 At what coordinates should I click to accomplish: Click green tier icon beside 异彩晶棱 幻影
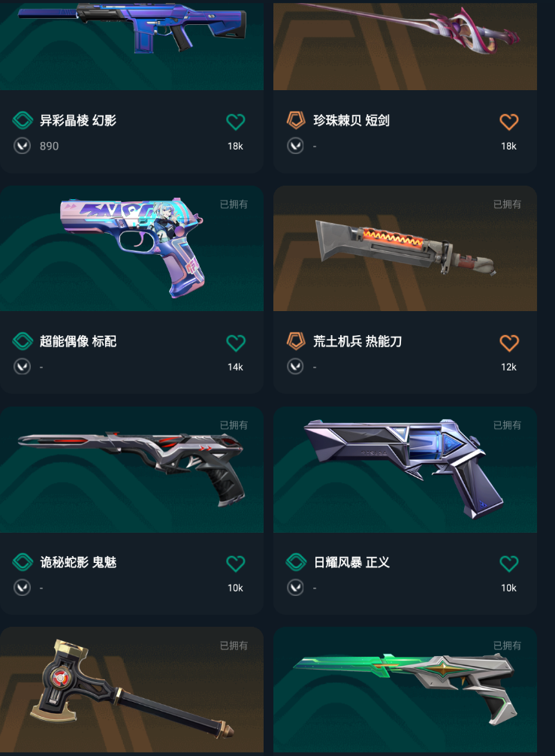pos(23,120)
